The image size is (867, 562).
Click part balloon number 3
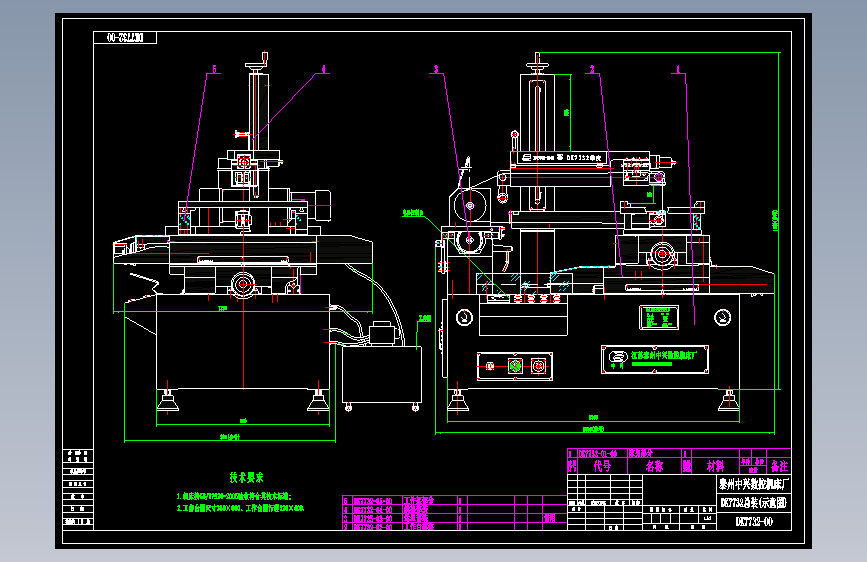point(436,69)
